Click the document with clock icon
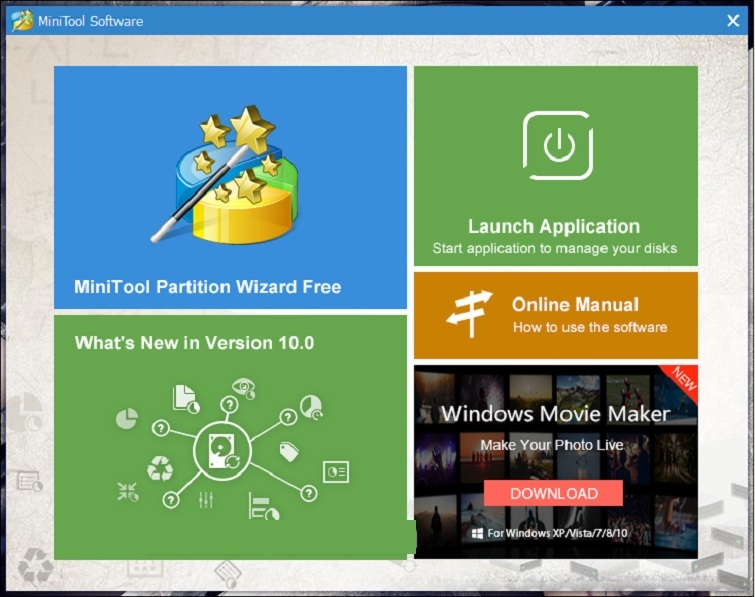This screenshot has height=597, width=755. click(x=186, y=398)
